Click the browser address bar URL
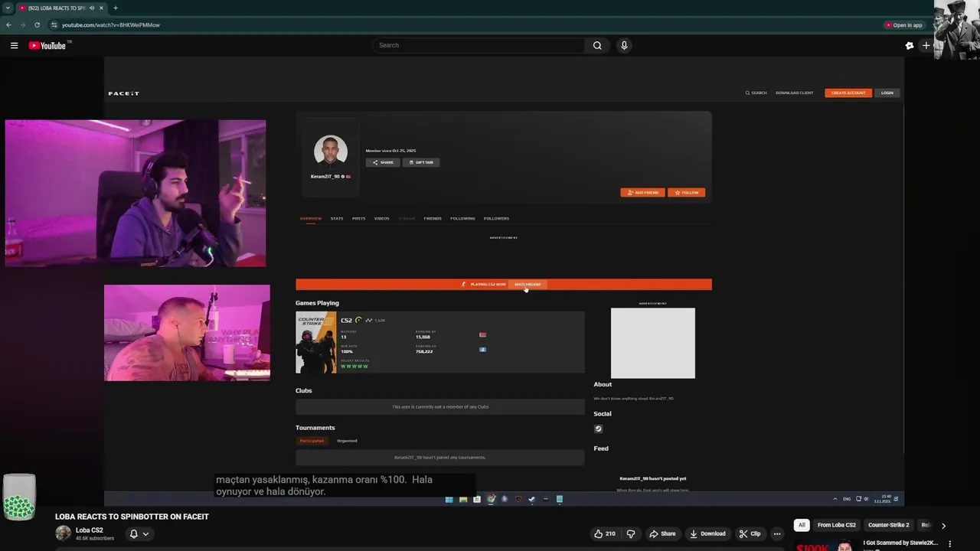 click(x=110, y=24)
